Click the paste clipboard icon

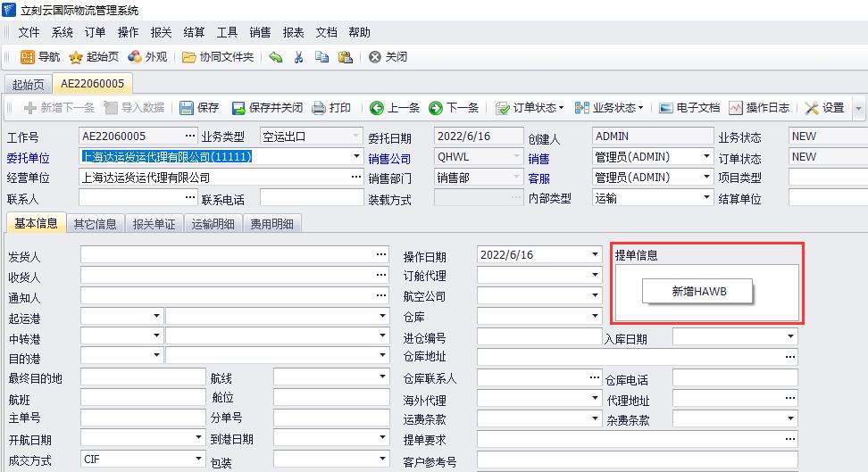(x=346, y=57)
